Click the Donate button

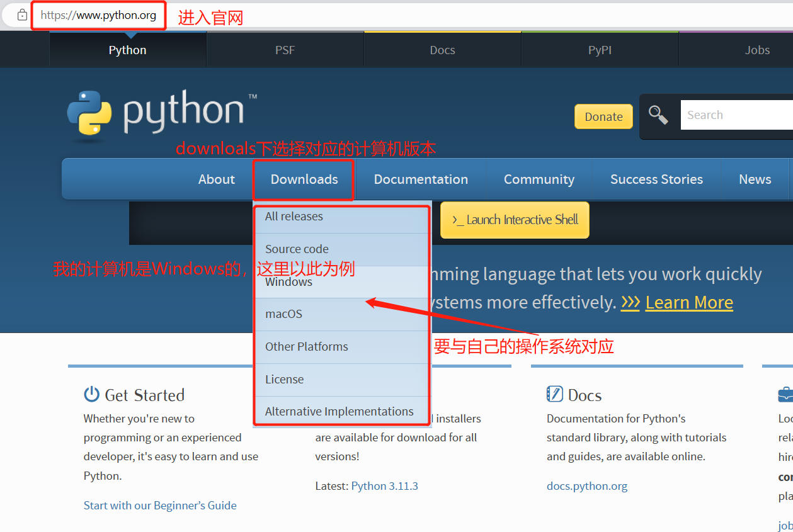pos(603,116)
